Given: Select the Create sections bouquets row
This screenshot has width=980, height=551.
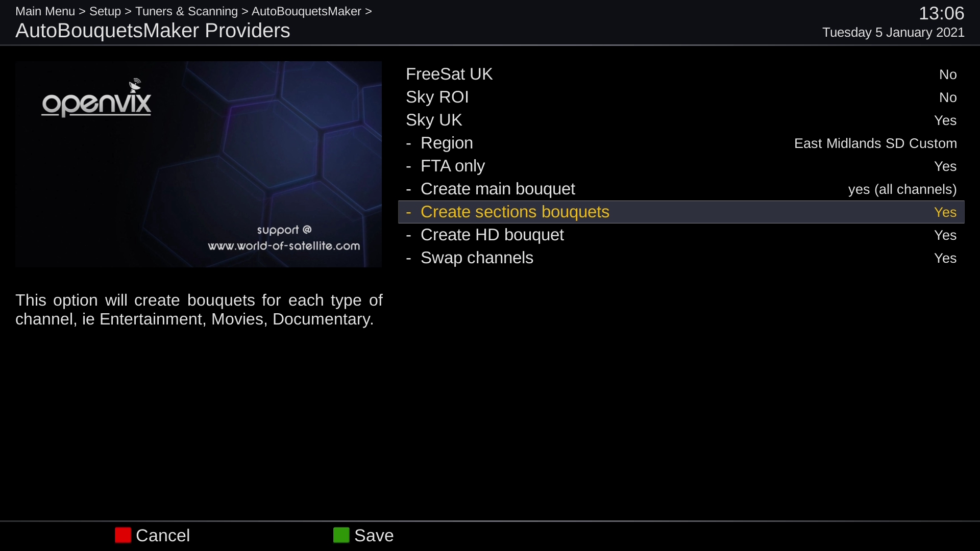Looking at the screenshot, I should 681,212.
